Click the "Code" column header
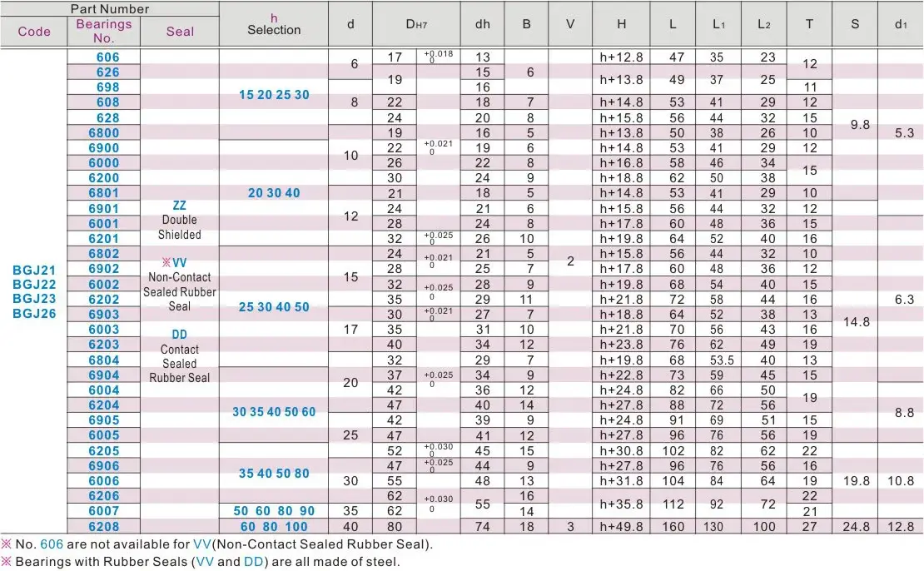The image size is (924, 571). click(34, 32)
